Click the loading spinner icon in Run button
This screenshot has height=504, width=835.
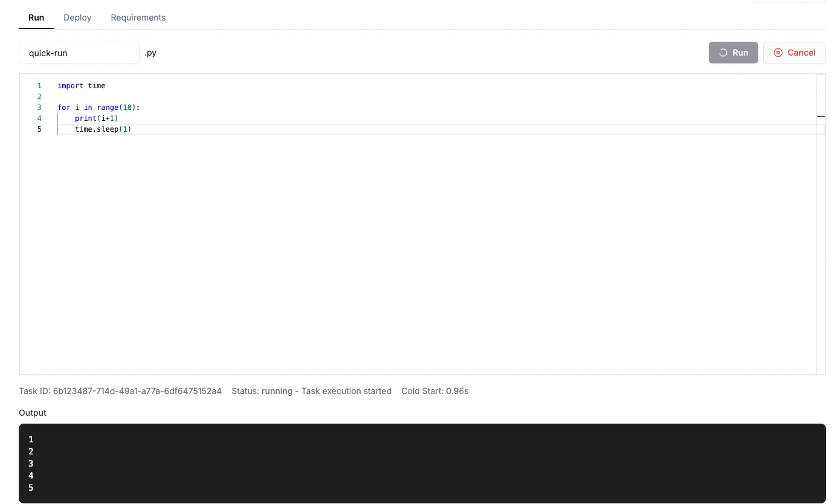pyautogui.click(x=723, y=53)
